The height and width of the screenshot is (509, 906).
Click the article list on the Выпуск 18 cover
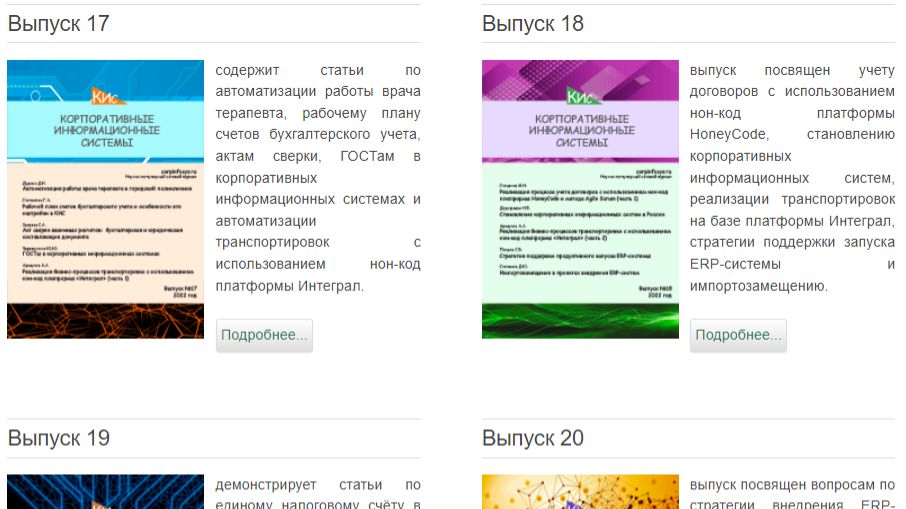pyautogui.click(x=580, y=230)
